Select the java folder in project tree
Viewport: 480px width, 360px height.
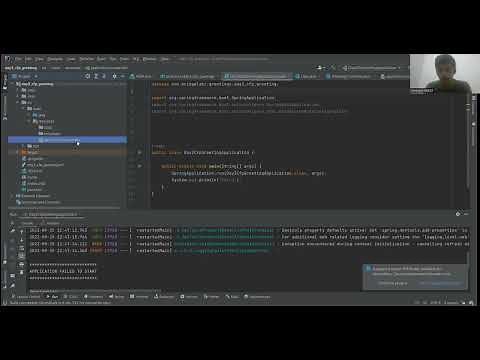click(x=39, y=115)
